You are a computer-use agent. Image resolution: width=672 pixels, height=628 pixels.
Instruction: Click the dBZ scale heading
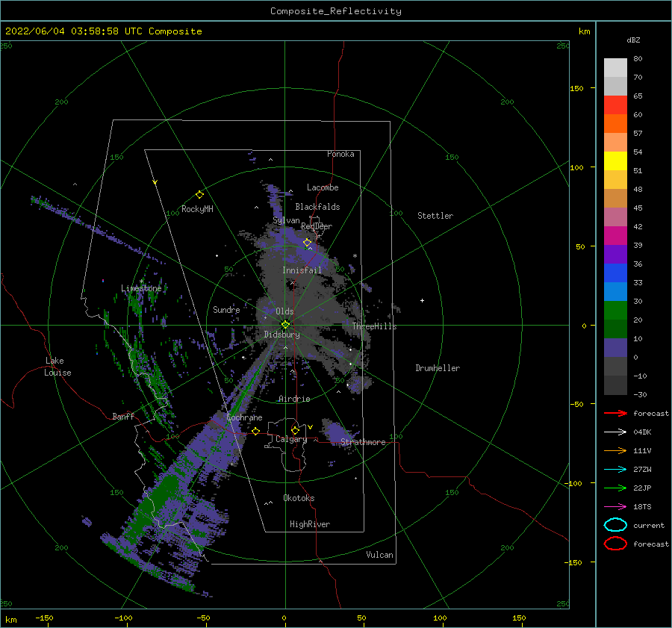click(633, 40)
